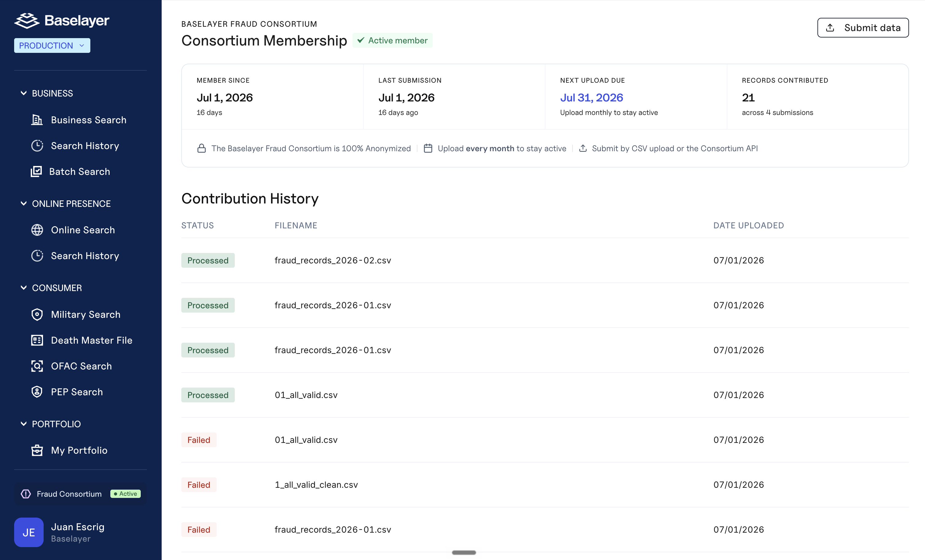Open Search History under Online Presence
Image resolution: width=925 pixels, height=560 pixels.
coord(85,256)
